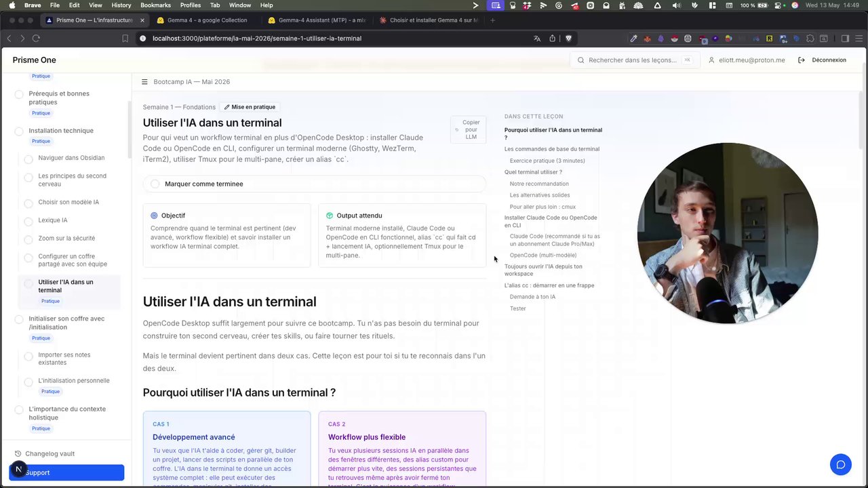868x488 pixels.
Task: Check the circle for Prérequis et bonnes pratiques
Action: tap(19, 94)
